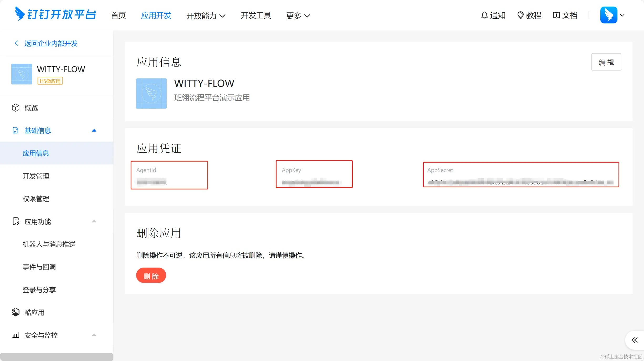
Task: Click the collapse double-chevron icon
Action: point(635,340)
